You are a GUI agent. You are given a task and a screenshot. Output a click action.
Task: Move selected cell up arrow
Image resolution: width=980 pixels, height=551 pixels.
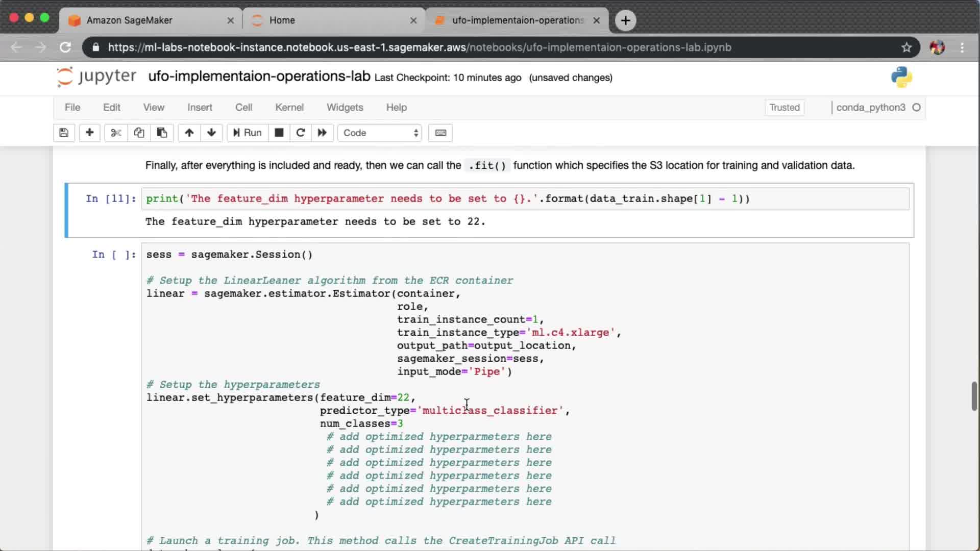tap(189, 133)
